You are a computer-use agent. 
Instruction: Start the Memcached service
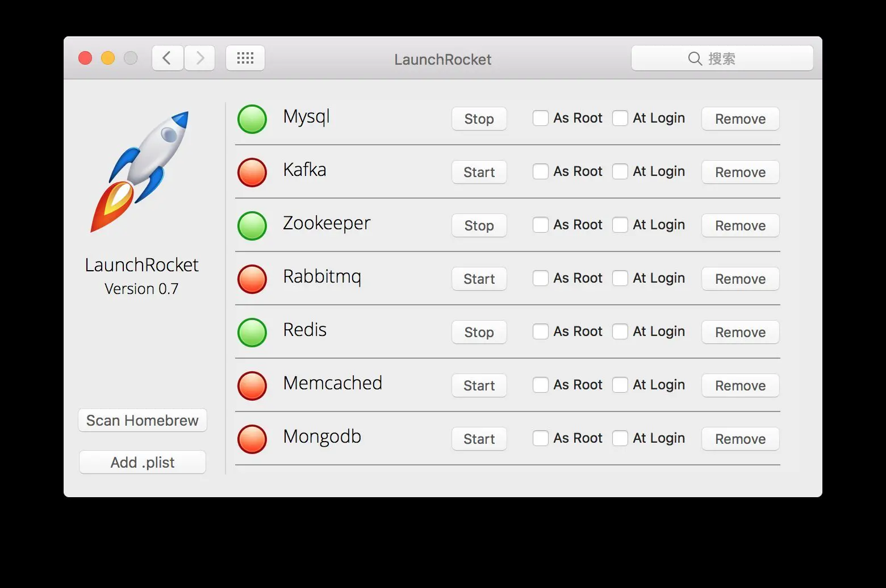[x=479, y=386]
